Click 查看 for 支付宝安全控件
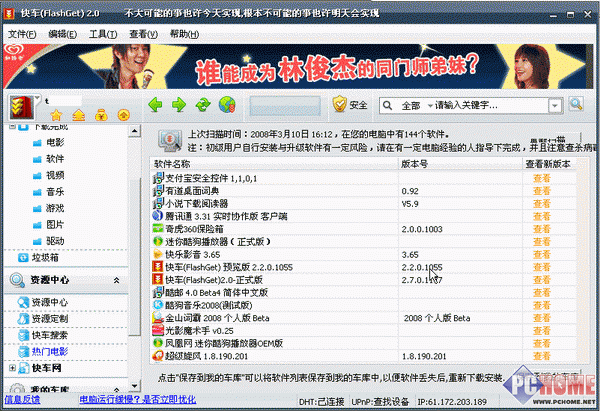 click(x=542, y=178)
